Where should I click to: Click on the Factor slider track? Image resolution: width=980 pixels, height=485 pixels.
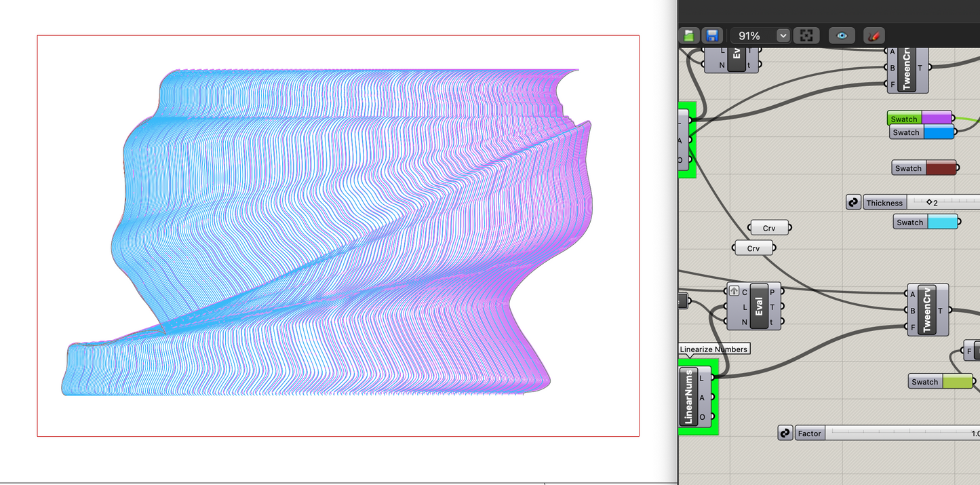point(895,433)
